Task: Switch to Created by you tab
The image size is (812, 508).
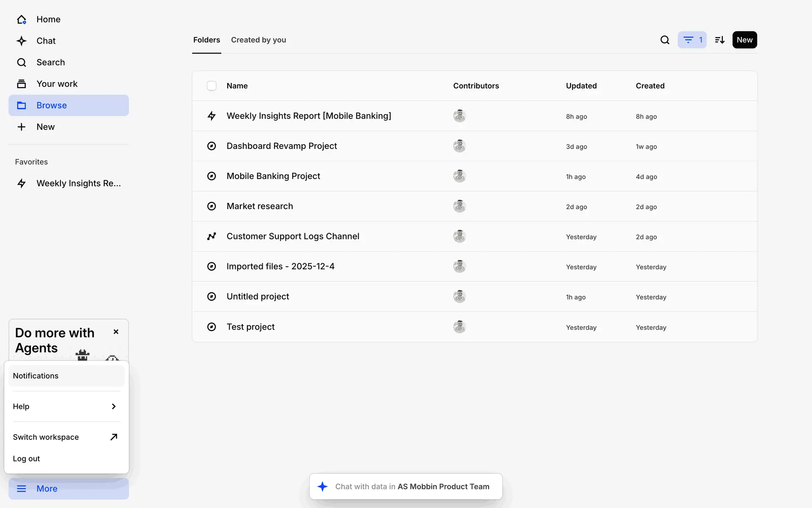Action: (x=258, y=40)
